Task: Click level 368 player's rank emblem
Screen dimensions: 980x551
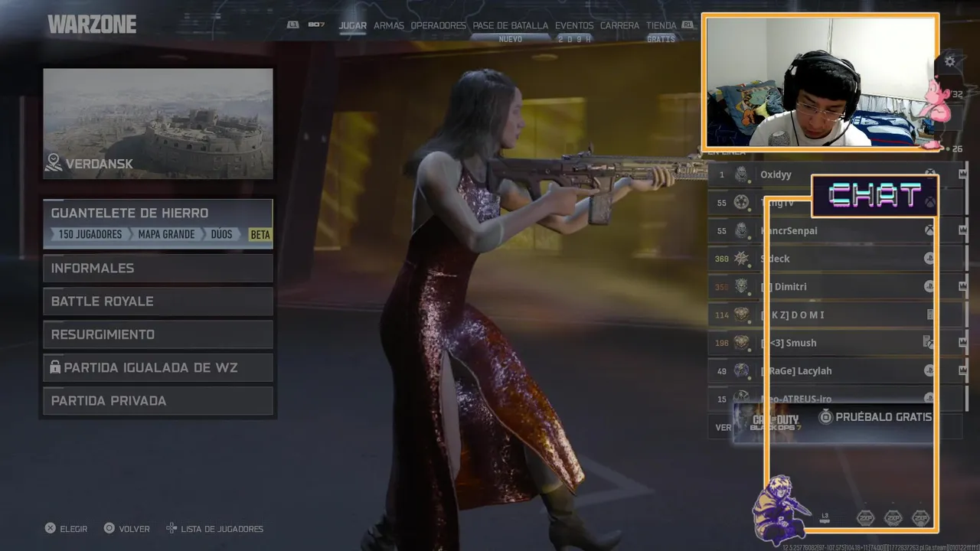Action: click(x=741, y=259)
